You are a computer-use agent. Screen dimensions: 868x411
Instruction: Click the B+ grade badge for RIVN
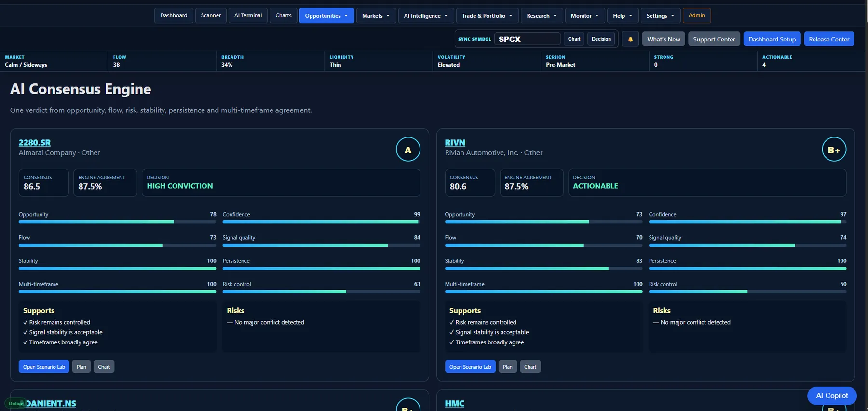click(x=834, y=150)
